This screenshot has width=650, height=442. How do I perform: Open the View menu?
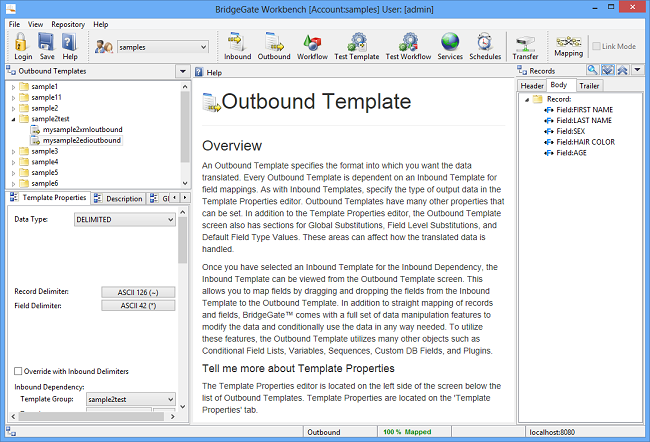point(35,24)
